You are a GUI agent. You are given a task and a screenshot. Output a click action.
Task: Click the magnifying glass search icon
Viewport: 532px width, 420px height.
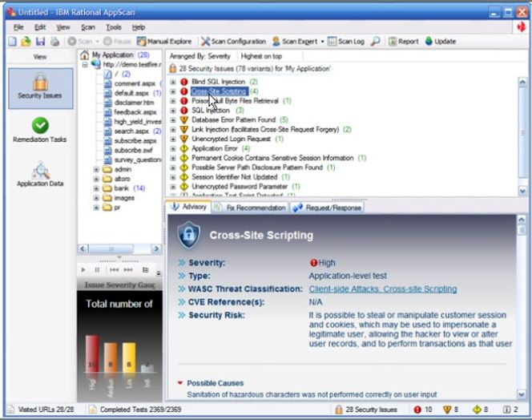375,42
